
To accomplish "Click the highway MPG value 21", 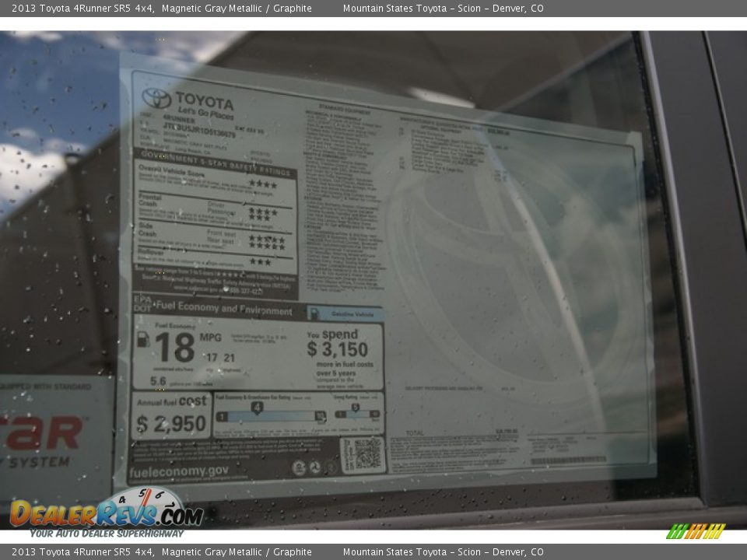I will coord(229,358).
